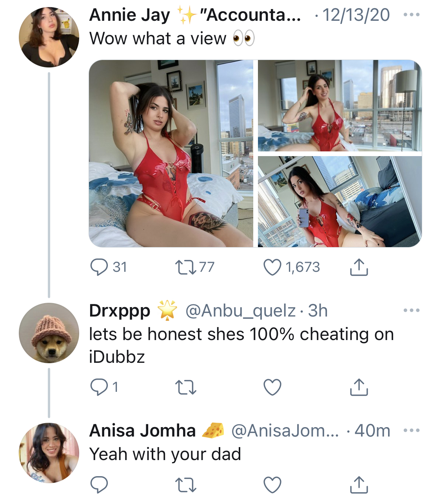Share Anisa Jomha's reply
The width and height of the screenshot is (441, 504).
(359, 484)
